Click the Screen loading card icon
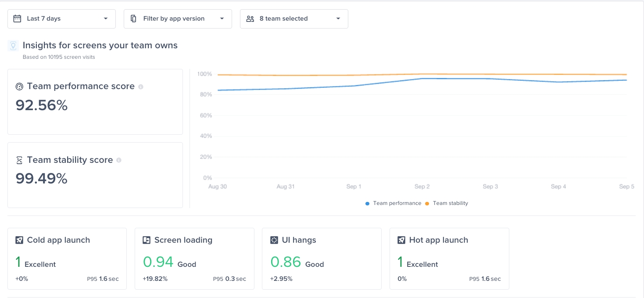This screenshot has width=644, height=298. coord(147,240)
